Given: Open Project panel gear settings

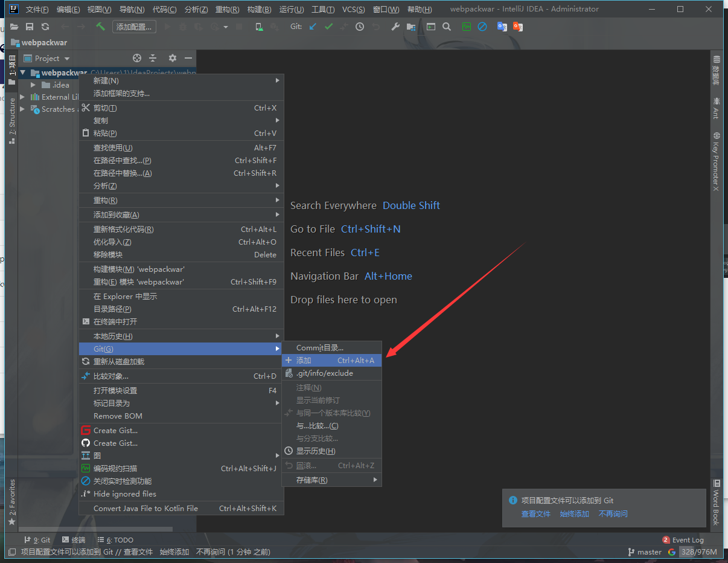Looking at the screenshot, I should point(173,58).
